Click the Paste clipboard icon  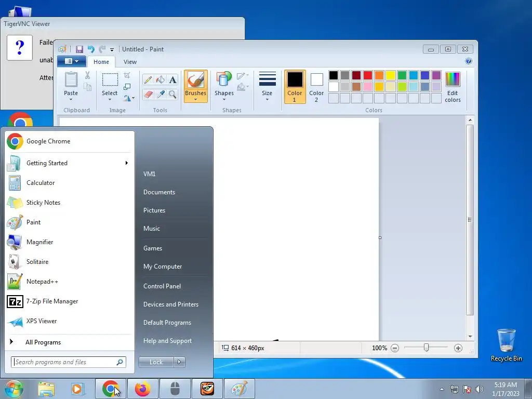pyautogui.click(x=71, y=79)
